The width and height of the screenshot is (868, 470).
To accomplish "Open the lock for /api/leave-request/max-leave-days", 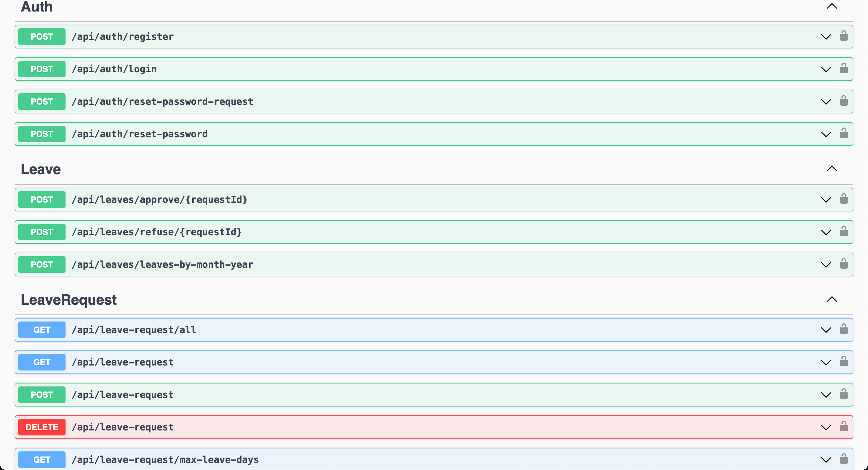I will click(x=844, y=459).
